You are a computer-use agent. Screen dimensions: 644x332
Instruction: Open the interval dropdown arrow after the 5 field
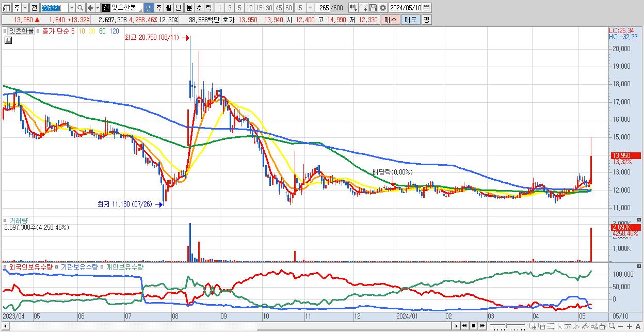[x=310, y=8]
